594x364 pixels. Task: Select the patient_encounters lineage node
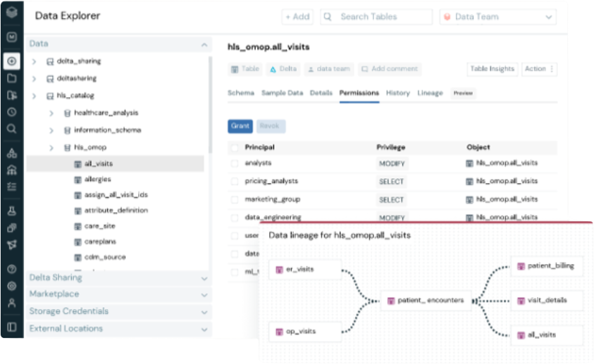tap(426, 301)
